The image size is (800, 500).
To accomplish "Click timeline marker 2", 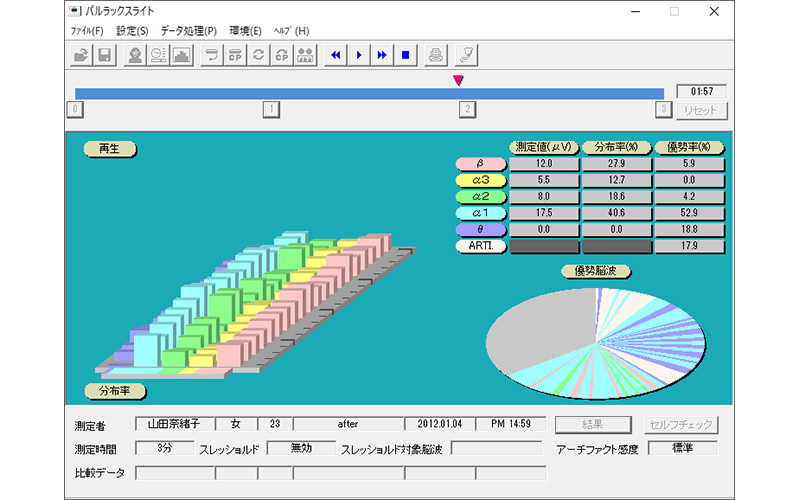I will 467,110.
